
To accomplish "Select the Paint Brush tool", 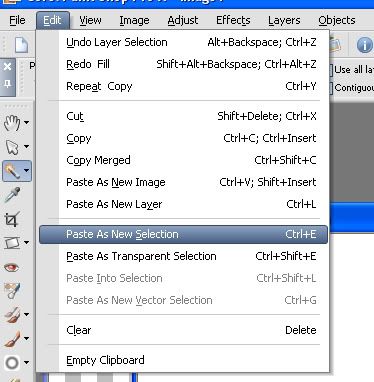I will pos(12,339).
